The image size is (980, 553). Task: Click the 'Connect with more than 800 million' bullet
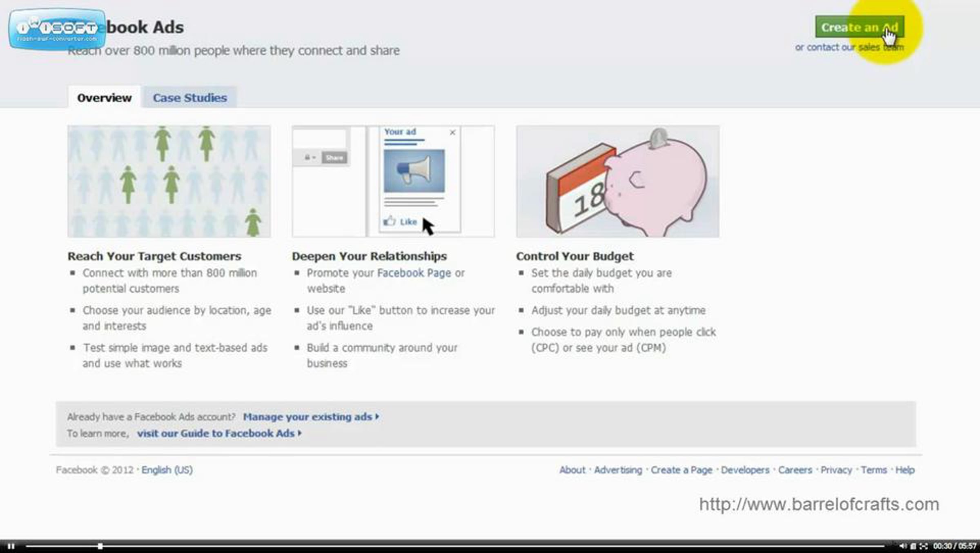170,281
